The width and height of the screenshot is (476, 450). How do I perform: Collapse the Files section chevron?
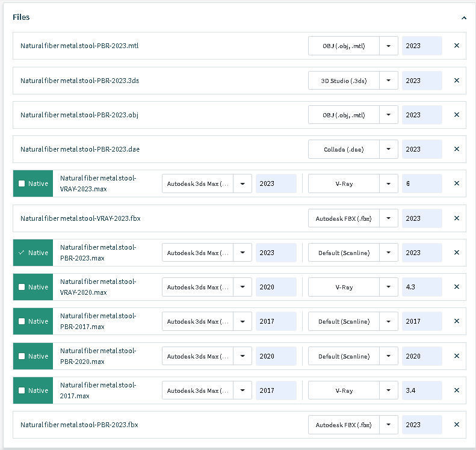coord(464,18)
